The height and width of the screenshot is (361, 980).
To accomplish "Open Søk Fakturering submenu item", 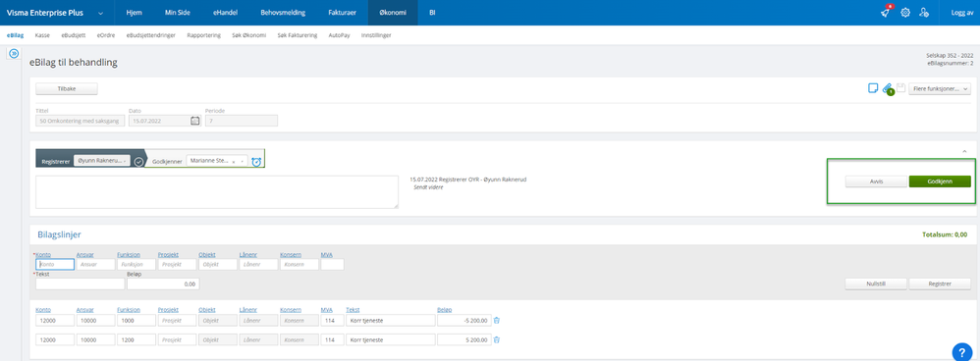I will click(x=298, y=35).
